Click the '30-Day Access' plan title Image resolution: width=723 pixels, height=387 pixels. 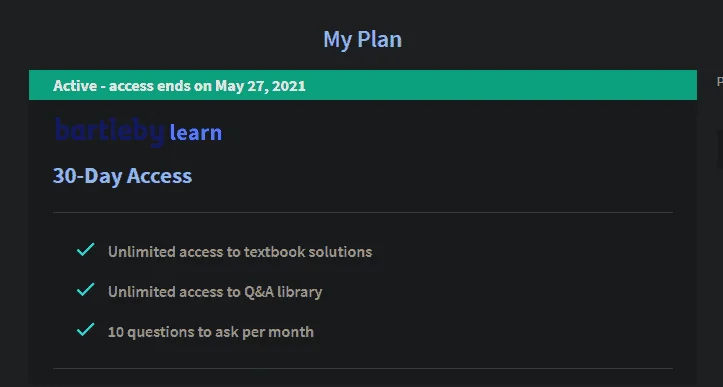122,176
